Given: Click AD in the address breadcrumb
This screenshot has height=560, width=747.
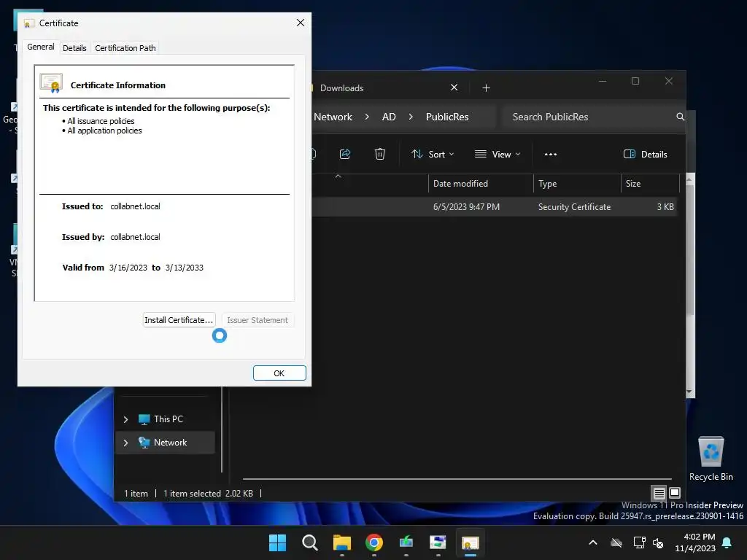Looking at the screenshot, I should tap(389, 117).
